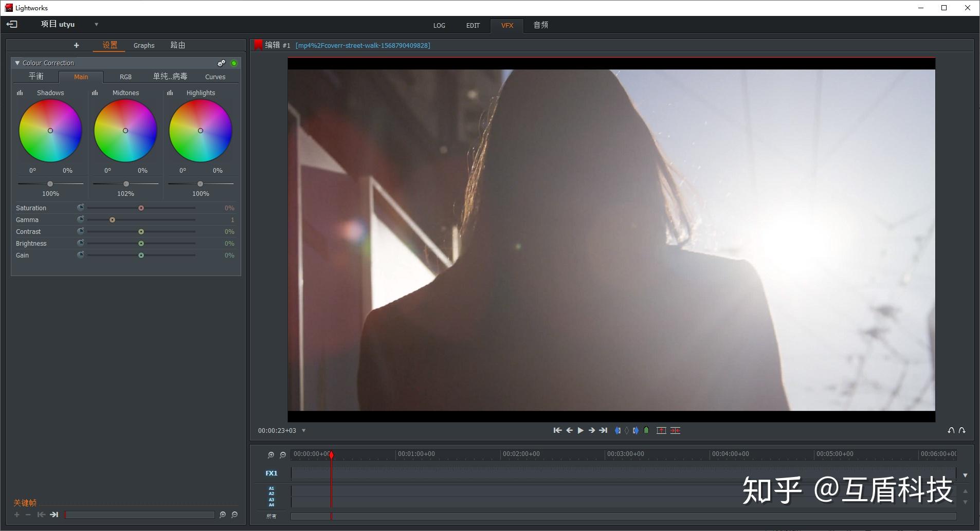This screenshot has height=531, width=980.
Task: Clear marks with the hollow diamond icon
Action: click(627, 430)
